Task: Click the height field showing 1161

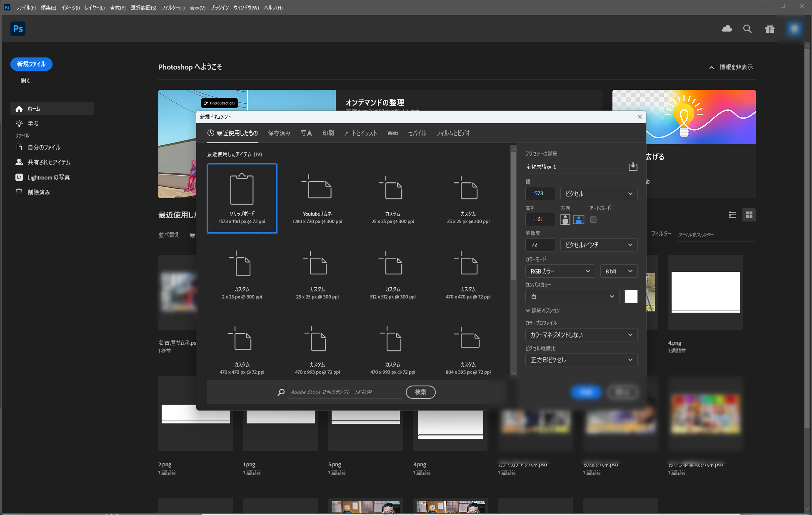Action: [540, 219]
